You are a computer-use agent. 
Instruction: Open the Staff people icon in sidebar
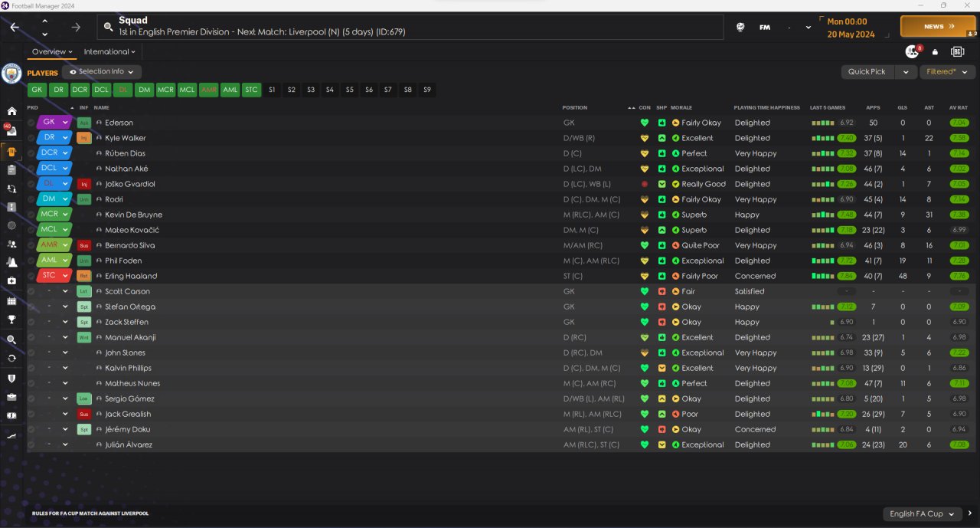(11, 244)
